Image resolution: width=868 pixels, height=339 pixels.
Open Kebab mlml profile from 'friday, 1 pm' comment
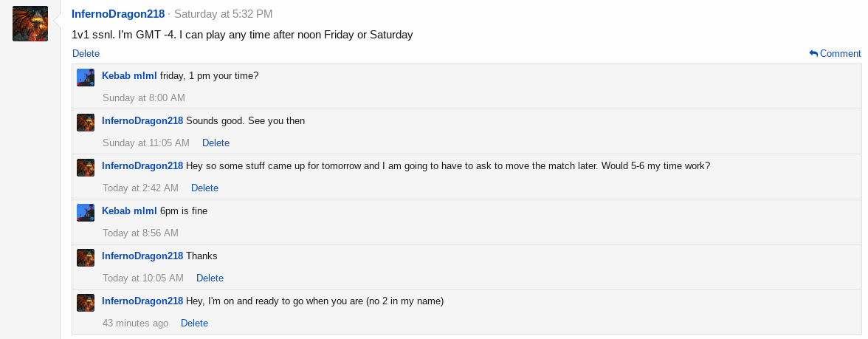pos(129,75)
